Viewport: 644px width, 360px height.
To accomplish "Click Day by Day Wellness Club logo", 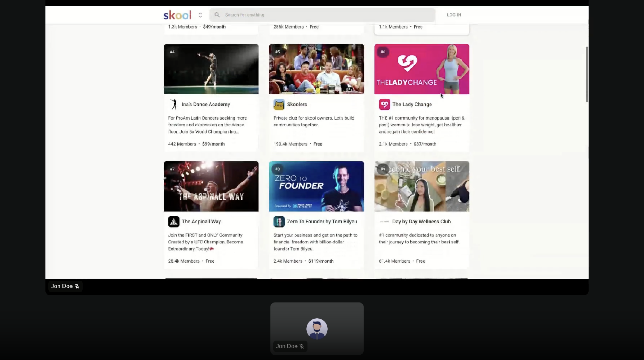I will [x=384, y=222].
